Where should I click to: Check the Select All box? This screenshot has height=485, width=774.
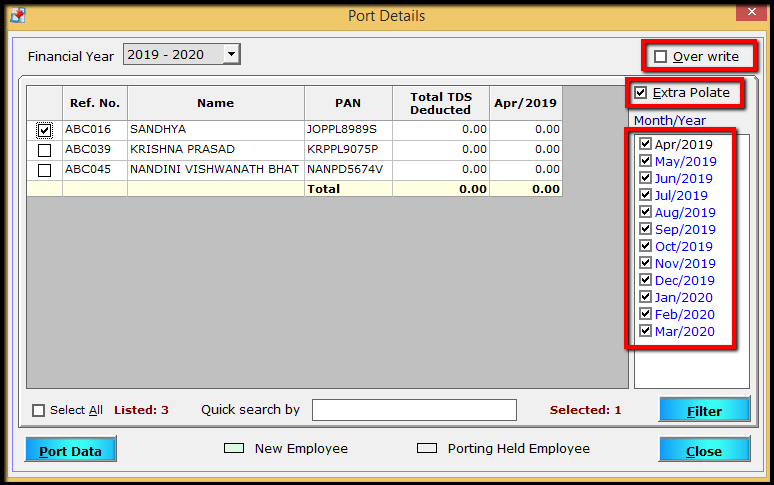[x=39, y=410]
